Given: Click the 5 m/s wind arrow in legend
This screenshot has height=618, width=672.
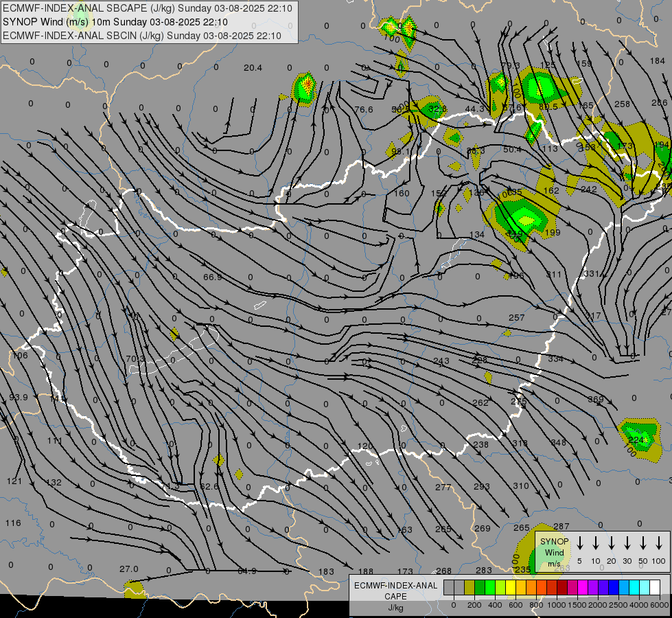Looking at the screenshot, I should tap(580, 542).
